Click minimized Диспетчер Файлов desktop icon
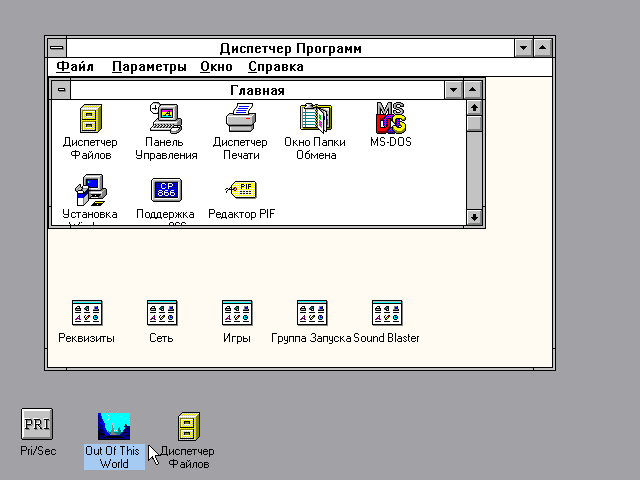The width and height of the screenshot is (640, 480). click(x=189, y=426)
